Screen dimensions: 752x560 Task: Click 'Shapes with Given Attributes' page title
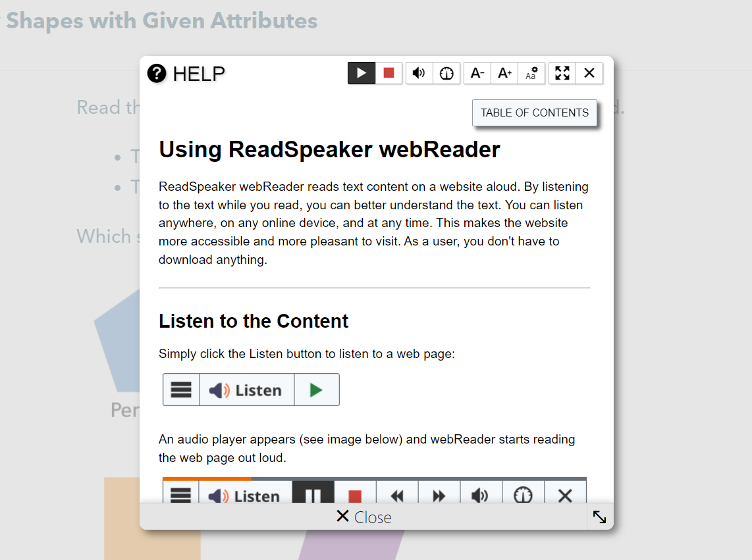coord(161,20)
